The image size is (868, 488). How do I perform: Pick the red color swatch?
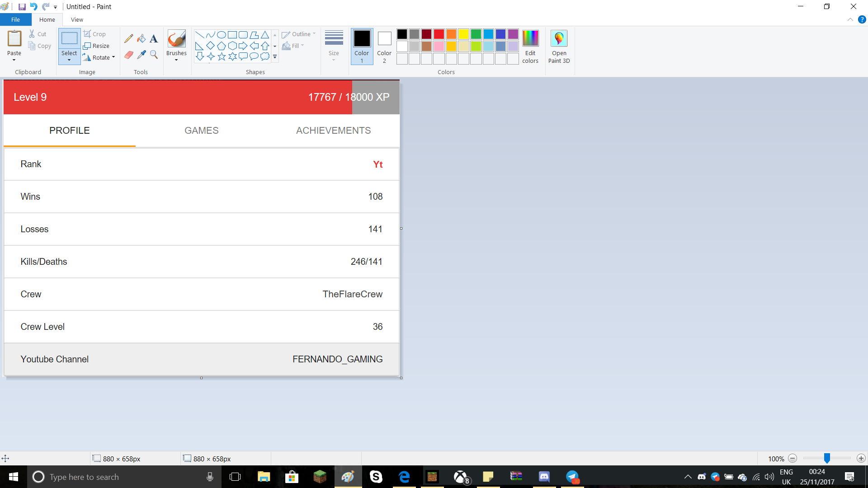tap(439, 34)
